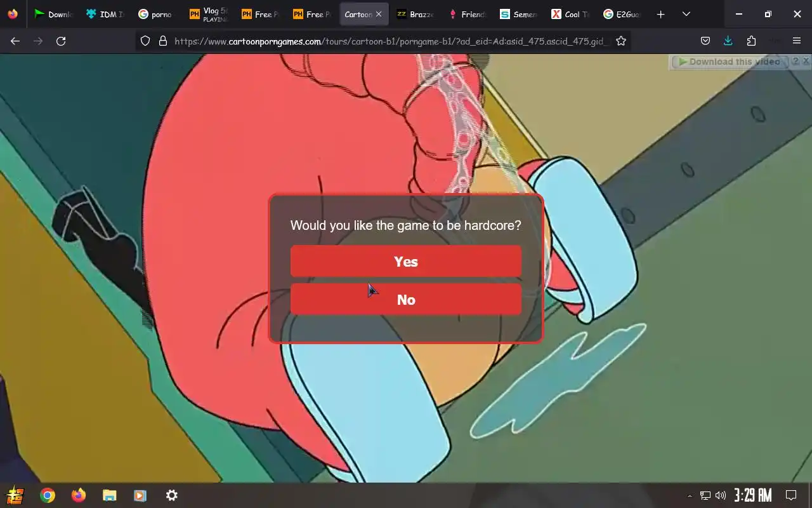Switch to the E2Guar tab

[x=622, y=14]
